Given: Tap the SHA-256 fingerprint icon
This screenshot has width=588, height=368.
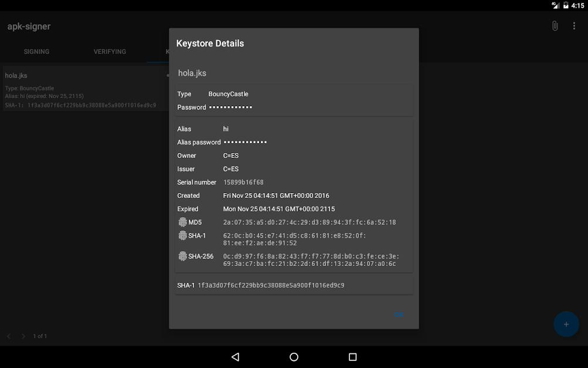Looking at the screenshot, I should pos(183,256).
